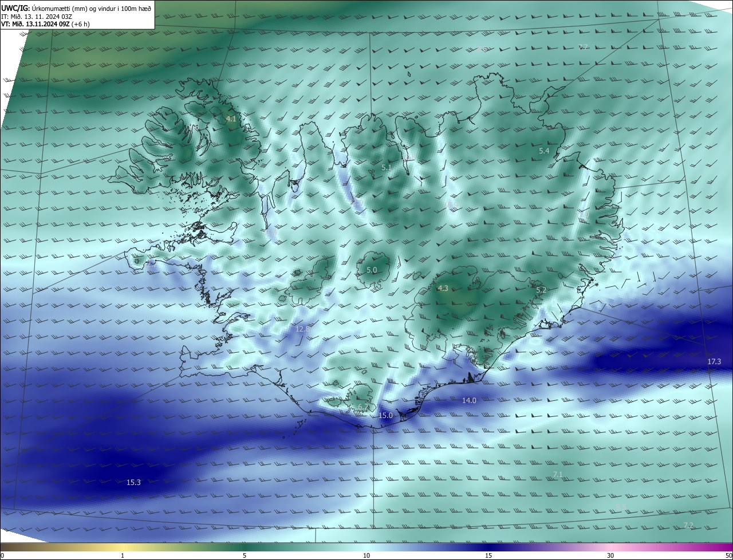The image size is (733, 560).
Task: Click the 14.0 value off the southeast coast
Action: (469, 401)
